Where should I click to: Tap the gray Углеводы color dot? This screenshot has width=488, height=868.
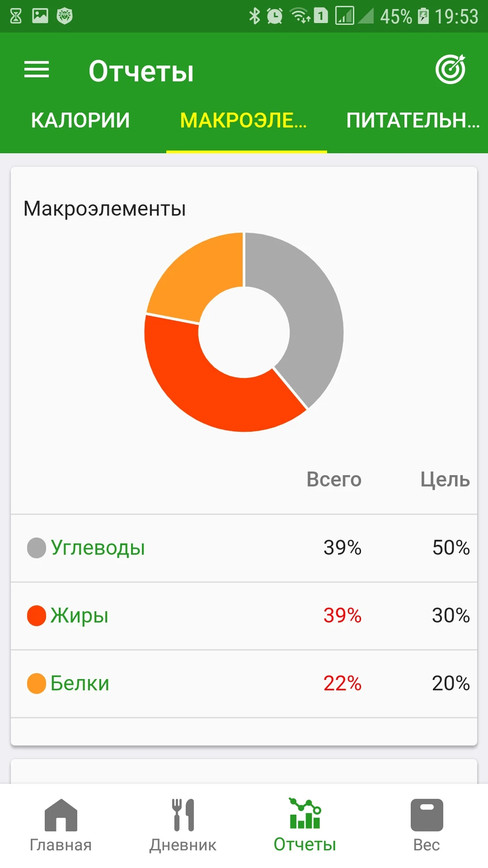(x=37, y=548)
